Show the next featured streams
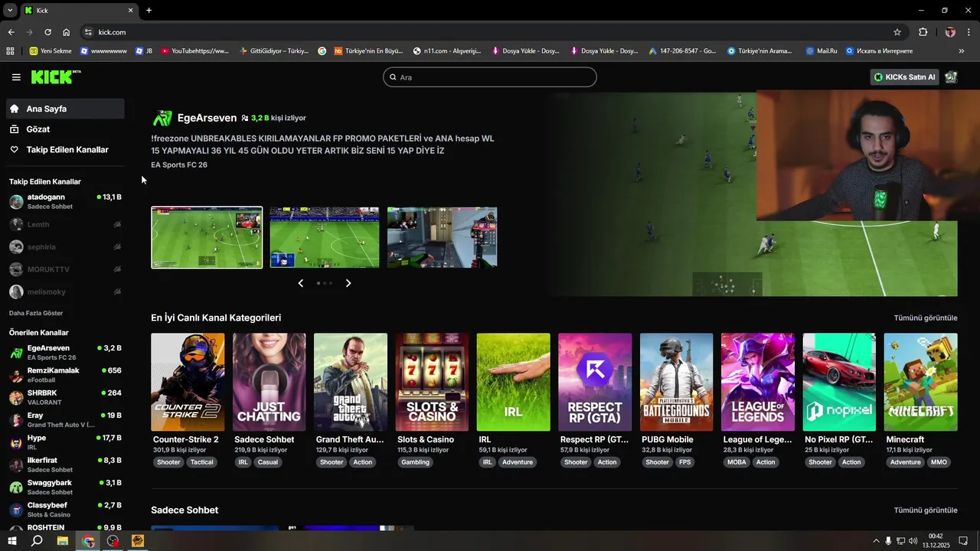This screenshot has width=980, height=551. point(348,283)
